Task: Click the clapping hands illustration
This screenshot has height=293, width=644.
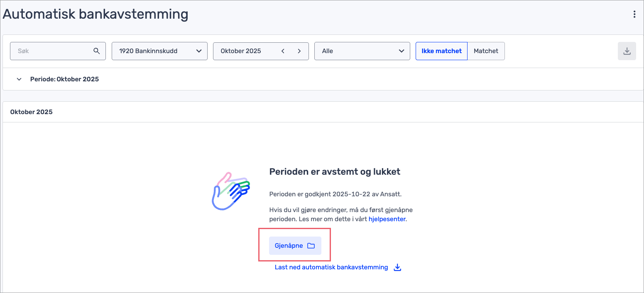Action: 230,190
